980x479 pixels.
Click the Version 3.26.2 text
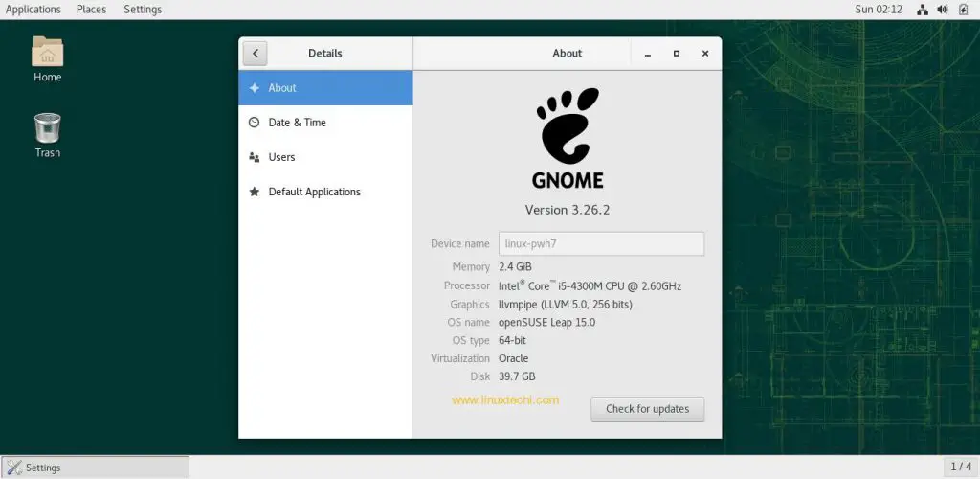pos(568,210)
